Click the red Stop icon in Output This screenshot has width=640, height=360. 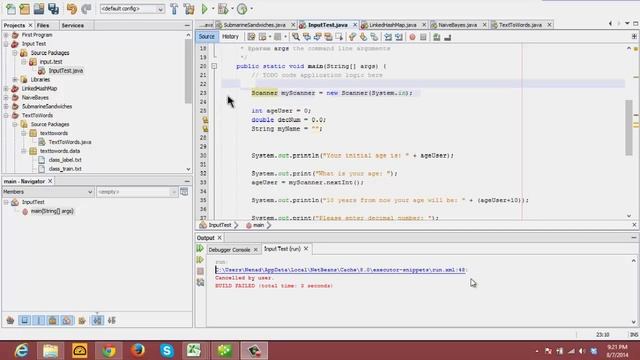pos(200,271)
